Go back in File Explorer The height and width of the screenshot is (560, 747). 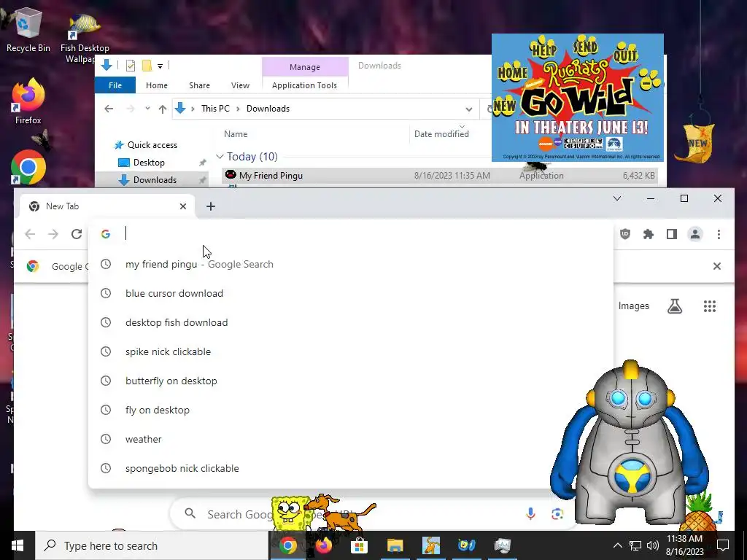109,109
